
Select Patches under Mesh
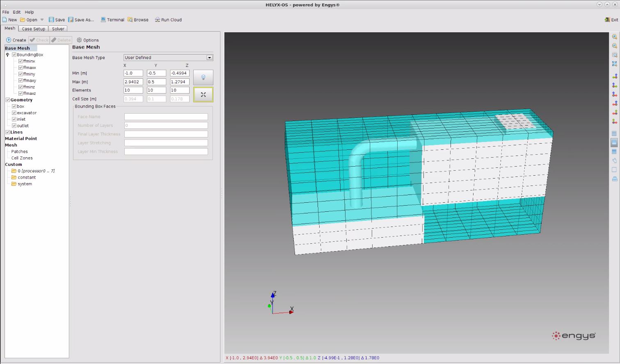(19, 152)
